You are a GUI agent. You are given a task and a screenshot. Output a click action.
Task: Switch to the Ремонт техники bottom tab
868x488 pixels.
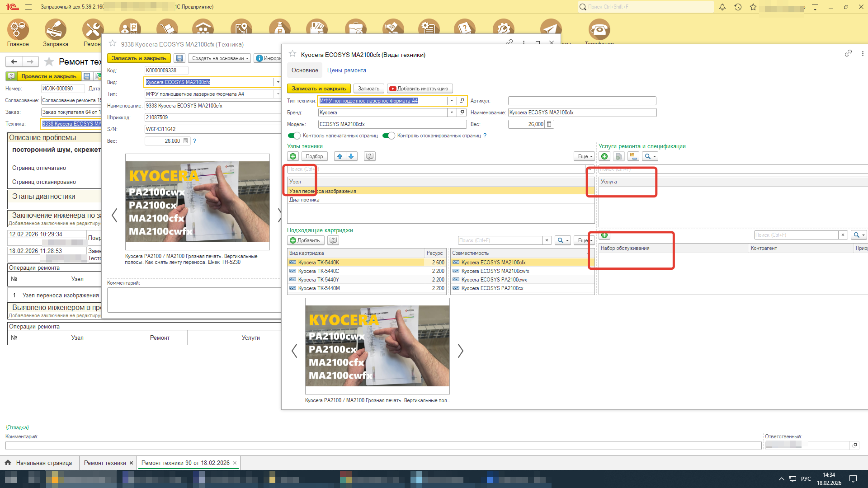(x=105, y=463)
